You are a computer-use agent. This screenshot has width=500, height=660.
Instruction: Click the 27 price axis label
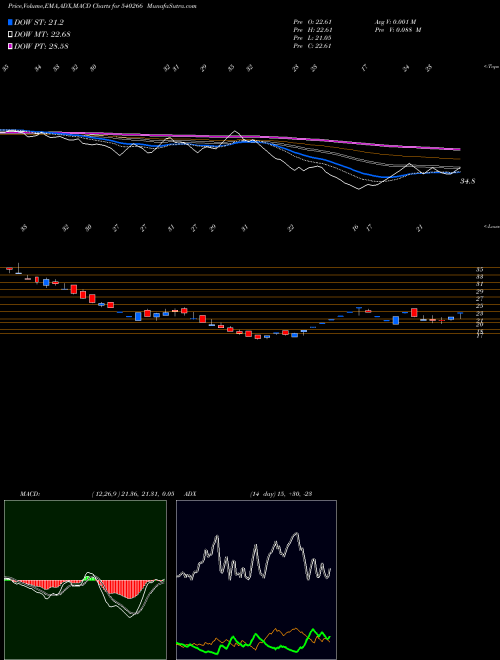(479, 298)
